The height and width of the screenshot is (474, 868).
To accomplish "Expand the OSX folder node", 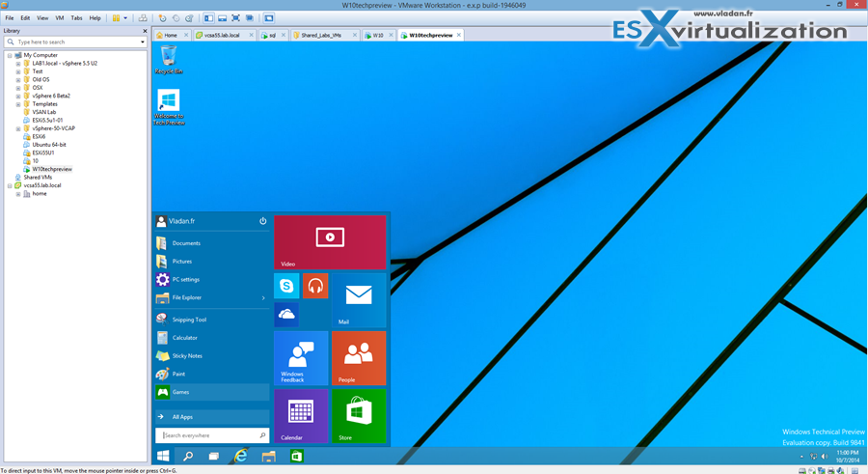I will (18, 88).
